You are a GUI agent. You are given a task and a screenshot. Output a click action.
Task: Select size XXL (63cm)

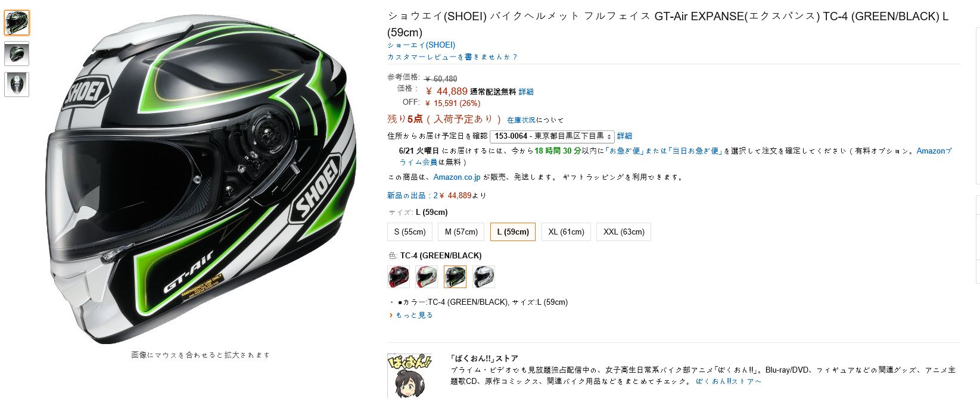pos(624,232)
